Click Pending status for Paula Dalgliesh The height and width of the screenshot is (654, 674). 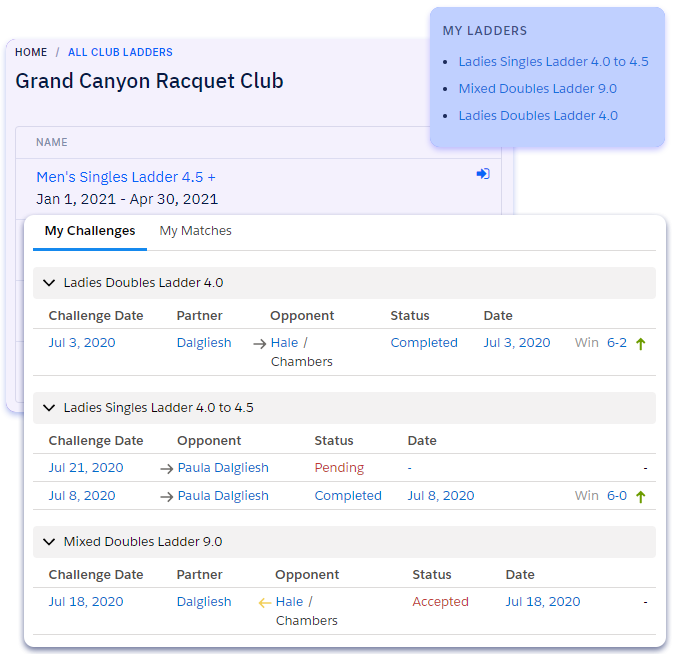point(339,468)
